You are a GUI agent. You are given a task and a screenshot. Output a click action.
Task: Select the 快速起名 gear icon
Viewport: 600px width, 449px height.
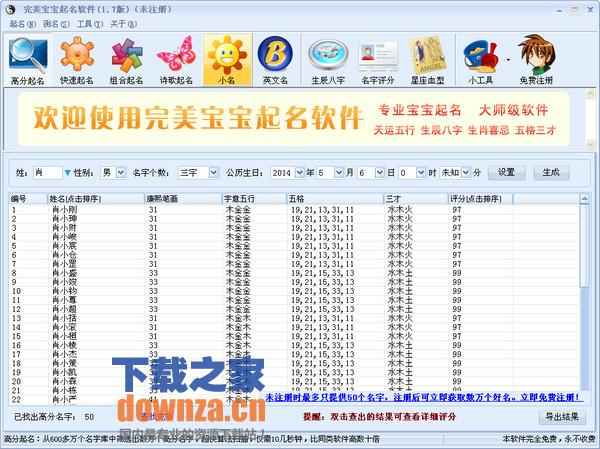tap(77, 60)
